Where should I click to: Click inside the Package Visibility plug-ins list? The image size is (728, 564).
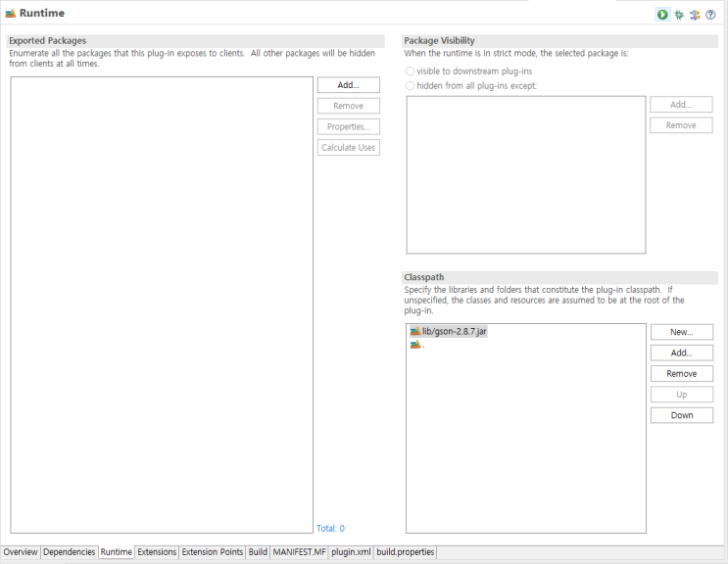click(526, 175)
